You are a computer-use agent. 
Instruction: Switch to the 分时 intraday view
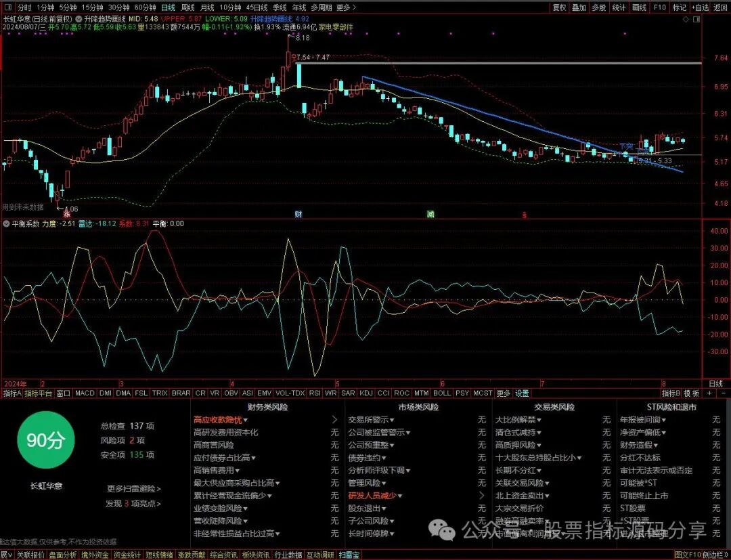tap(24, 7)
